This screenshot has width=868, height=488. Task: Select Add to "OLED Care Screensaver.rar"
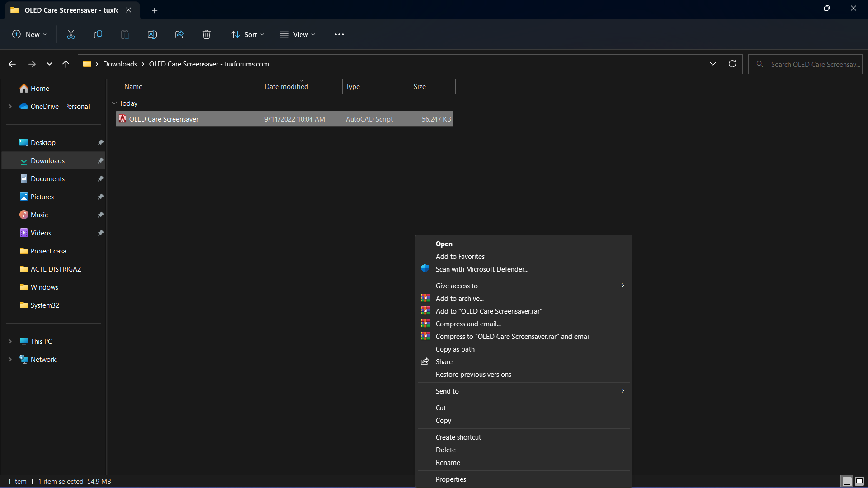[524, 311]
